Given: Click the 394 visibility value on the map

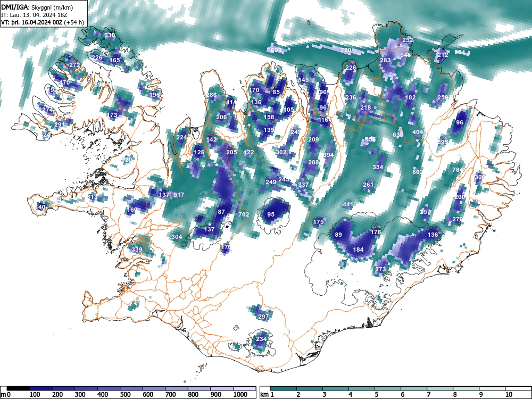Looking at the screenshot, I should tap(328, 155).
